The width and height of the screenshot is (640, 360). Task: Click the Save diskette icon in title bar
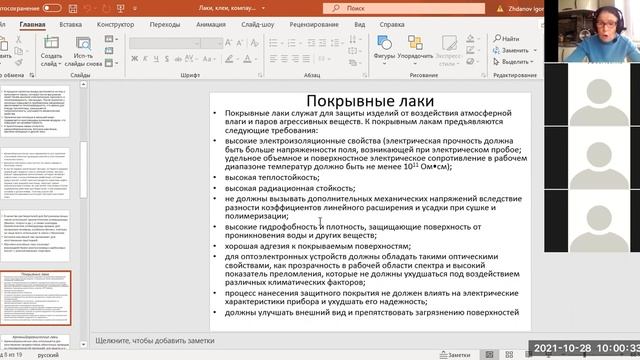click(x=73, y=8)
